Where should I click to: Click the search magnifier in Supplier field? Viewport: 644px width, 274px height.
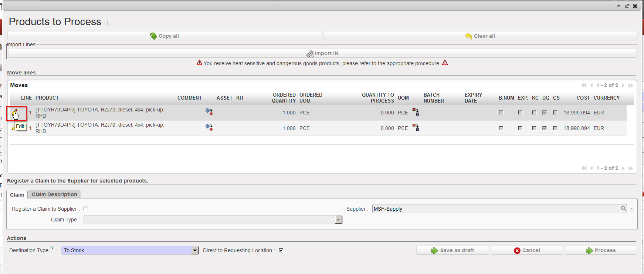point(623,208)
